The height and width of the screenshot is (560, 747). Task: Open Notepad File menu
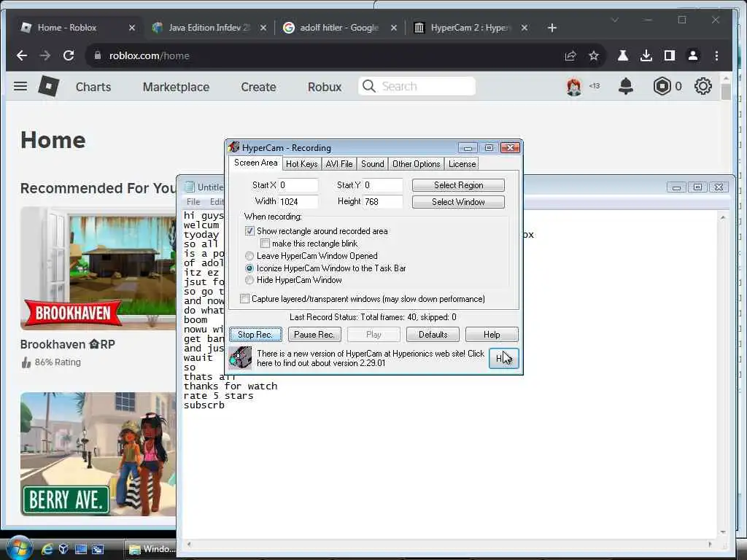pyautogui.click(x=193, y=201)
